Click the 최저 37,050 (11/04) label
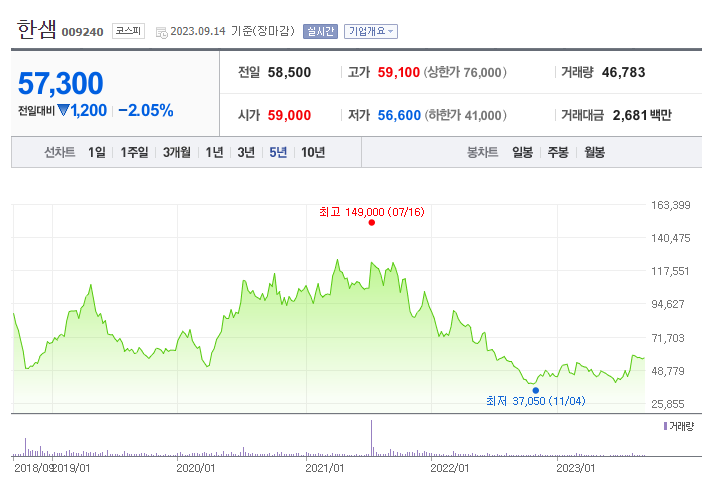The width and height of the screenshot is (702, 478). (535, 401)
